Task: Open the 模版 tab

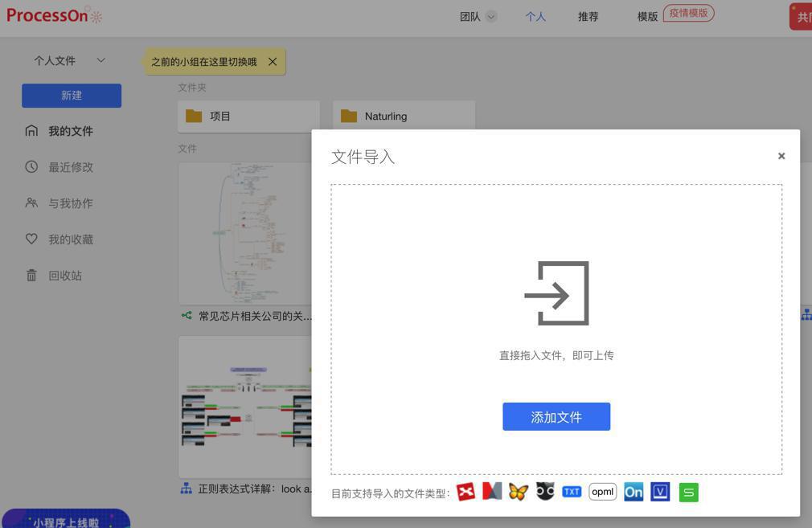Action: coord(647,17)
